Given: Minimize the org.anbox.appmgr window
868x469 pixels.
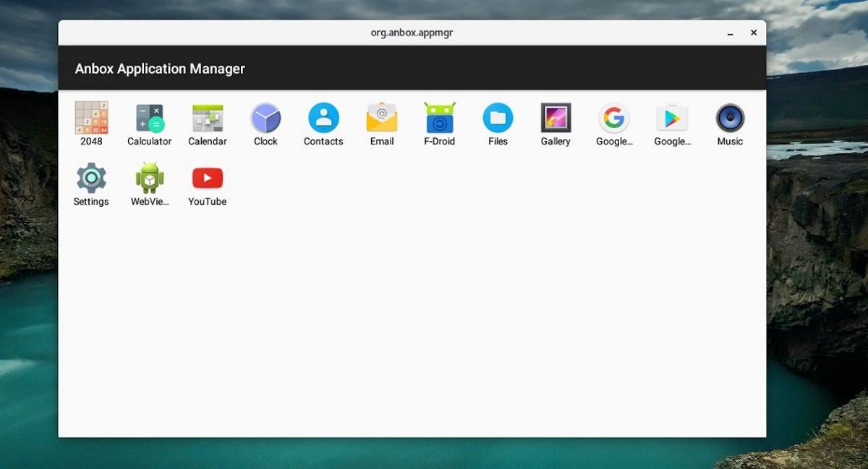Looking at the screenshot, I should click(731, 33).
